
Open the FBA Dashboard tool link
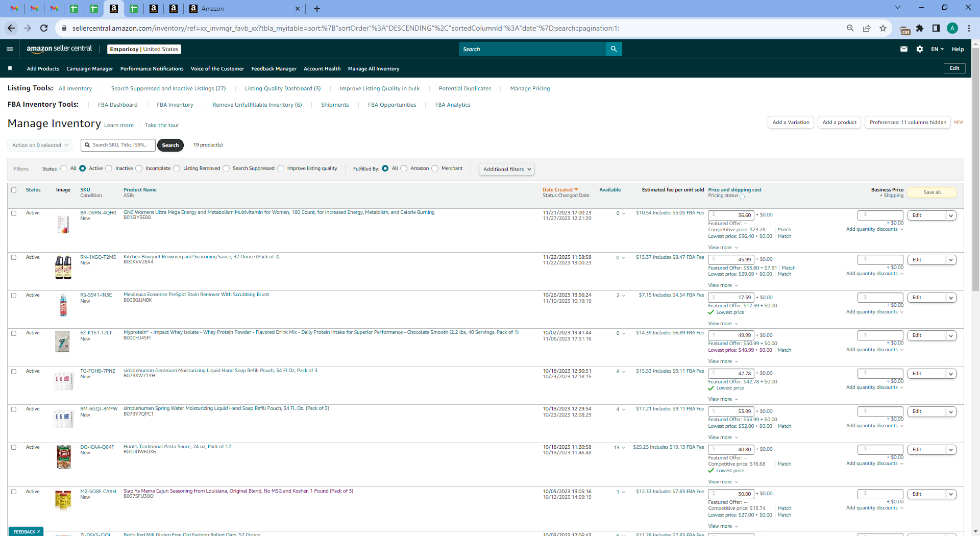(x=117, y=105)
